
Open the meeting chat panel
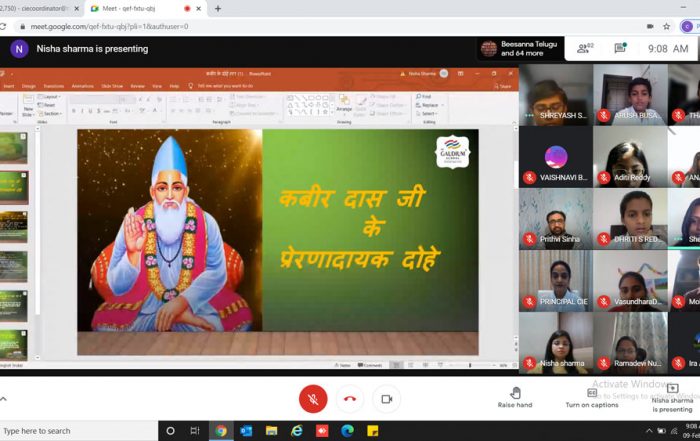620,48
